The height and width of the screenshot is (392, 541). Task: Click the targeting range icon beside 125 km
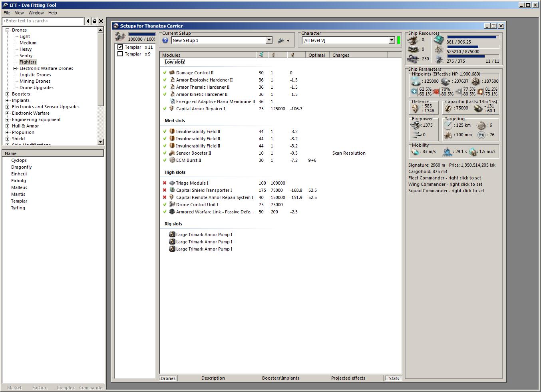pyautogui.click(x=448, y=125)
